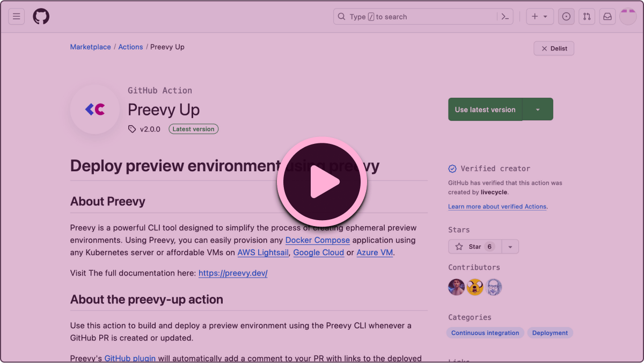Go to Actions breadcrumb
This screenshot has width=644, height=363.
[x=130, y=47]
